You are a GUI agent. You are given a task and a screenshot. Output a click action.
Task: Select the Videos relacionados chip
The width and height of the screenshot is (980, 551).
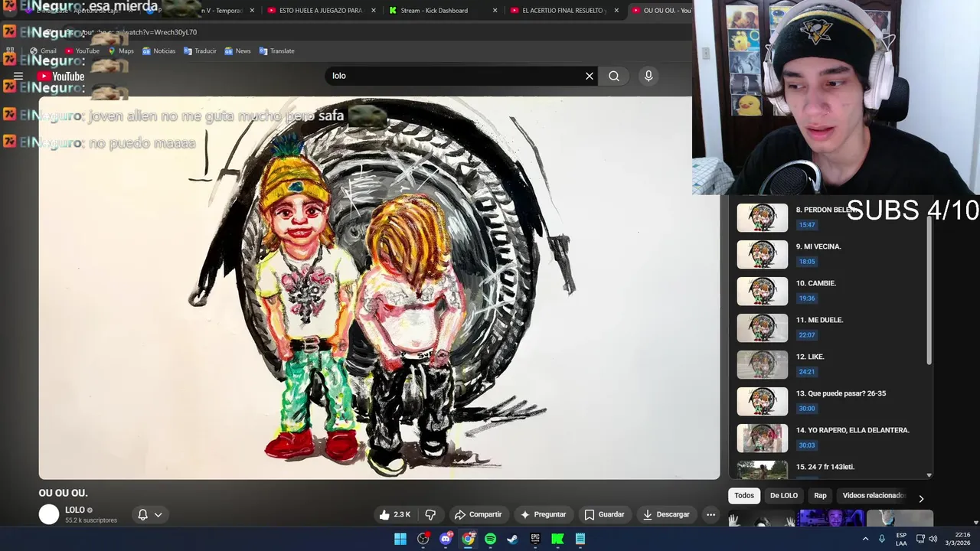click(873, 496)
